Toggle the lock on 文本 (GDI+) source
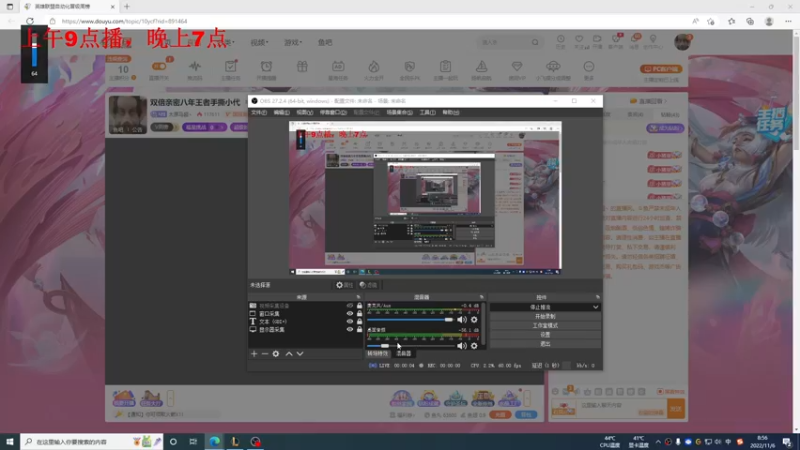Screen dimensions: 800x450 359,321
